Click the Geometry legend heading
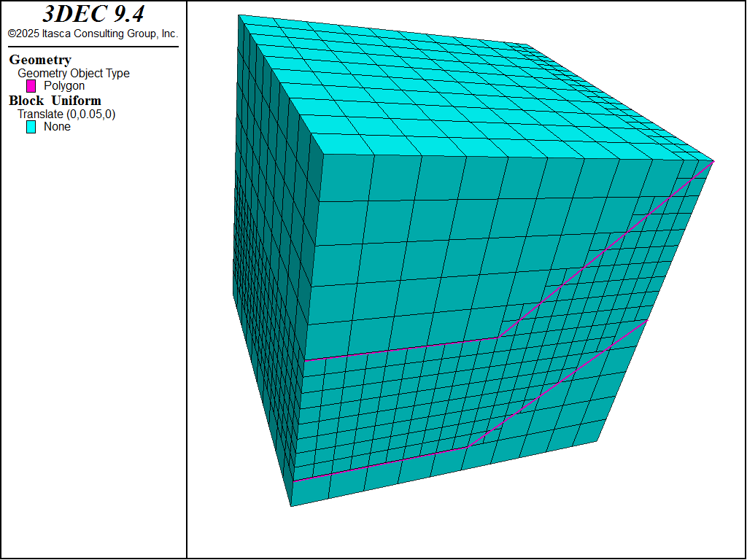Viewport: 747px width, 560px height. pyautogui.click(x=40, y=60)
